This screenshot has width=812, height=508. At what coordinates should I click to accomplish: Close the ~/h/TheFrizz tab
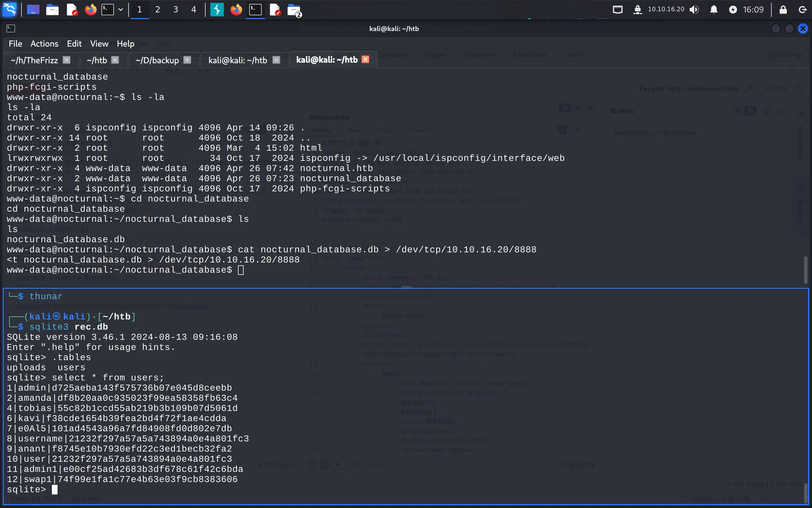coord(67,60)
